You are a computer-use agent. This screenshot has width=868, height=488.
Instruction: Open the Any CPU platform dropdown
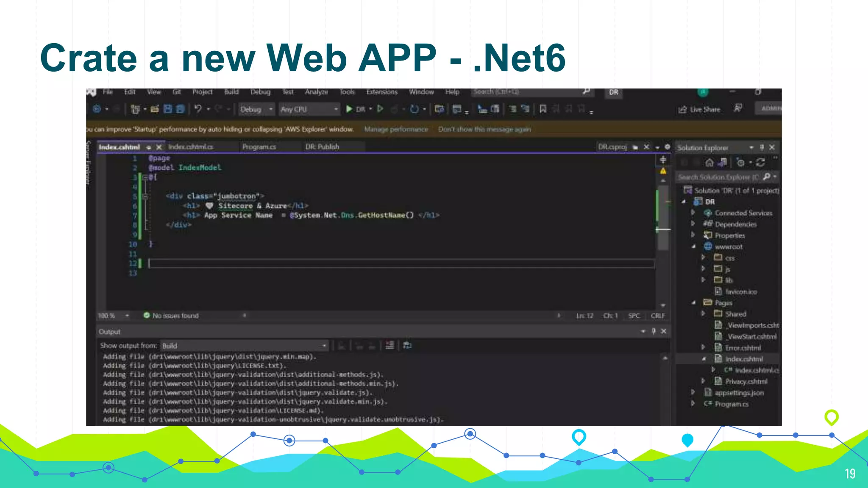[309, 109]
